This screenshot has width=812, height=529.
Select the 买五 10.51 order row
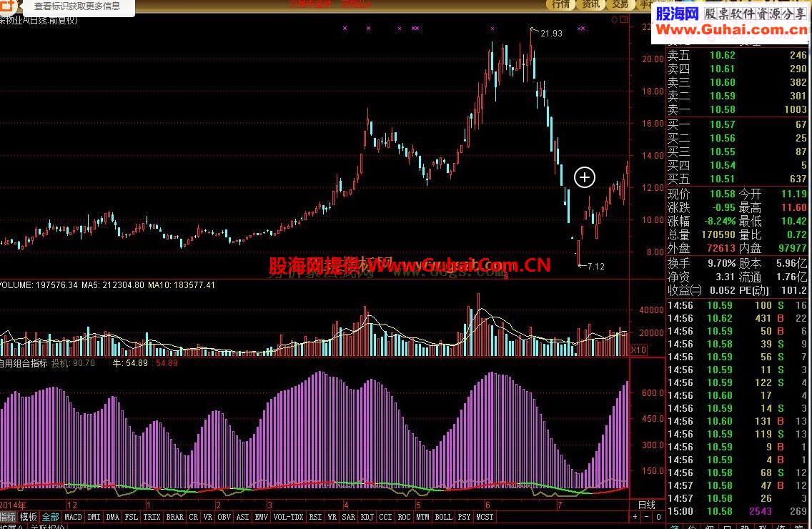pyautogui.click(x=737, y=179)
